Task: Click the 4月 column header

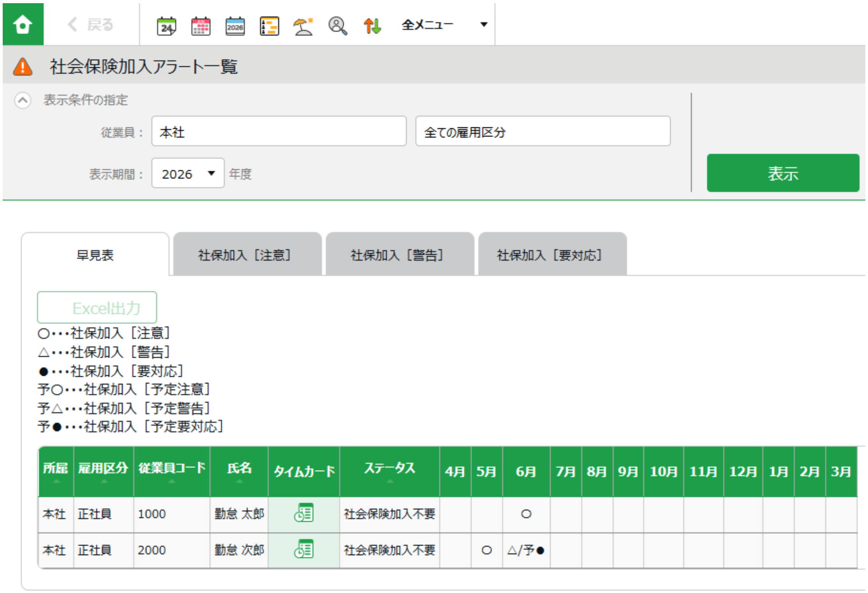Action: [x=455, y=472]
